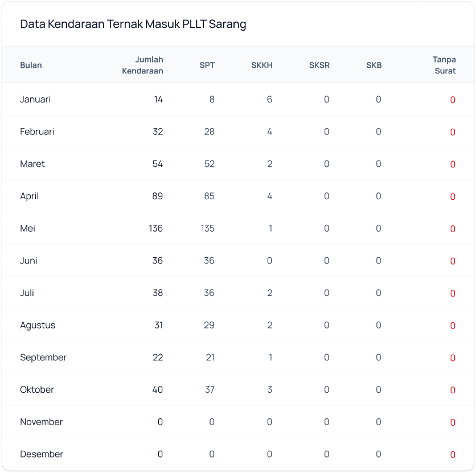Select the SKKH column header
The width and height of the screenshot is (476, 473).
[x=262, y=65]
